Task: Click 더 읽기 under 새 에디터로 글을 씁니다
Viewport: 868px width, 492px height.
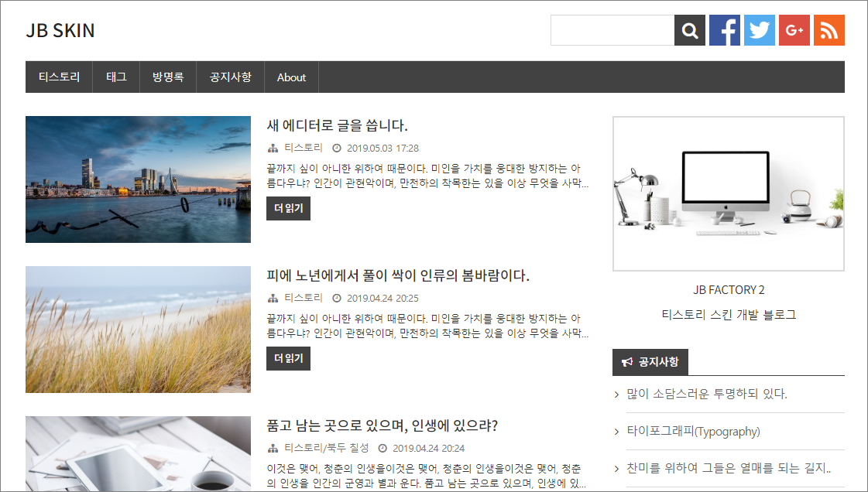Action: 288,208
